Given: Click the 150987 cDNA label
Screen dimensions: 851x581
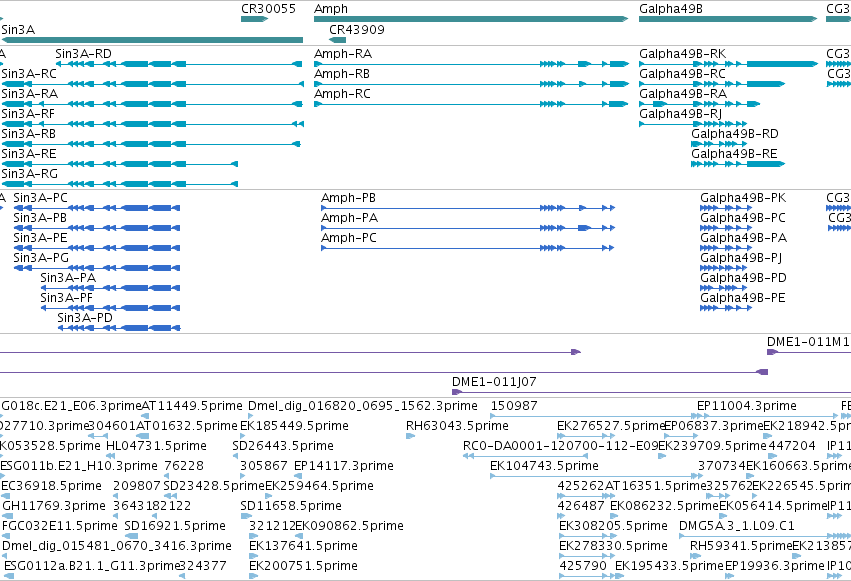Looking at the screenshot, I should point(514,406).
